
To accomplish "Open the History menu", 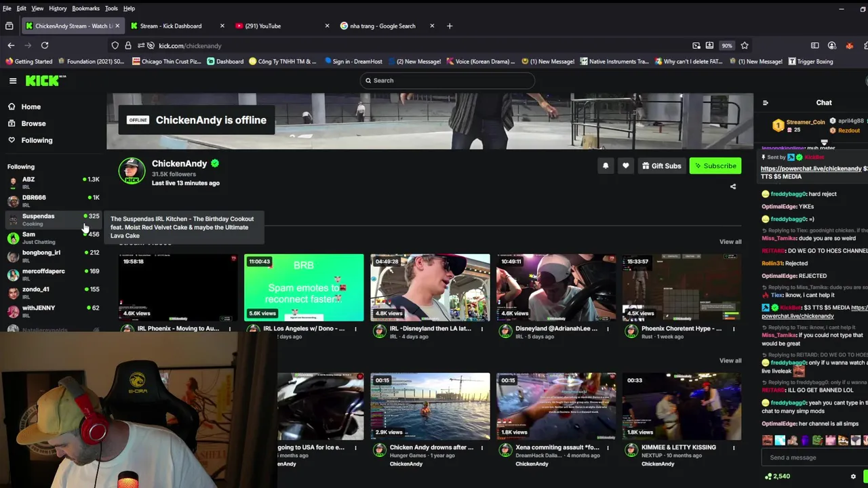I will coord(58,8).
